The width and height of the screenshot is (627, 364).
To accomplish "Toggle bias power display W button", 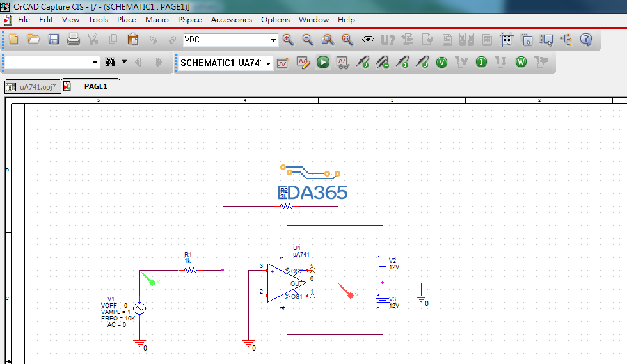I will pyautogui.click(x=521, y=62).
